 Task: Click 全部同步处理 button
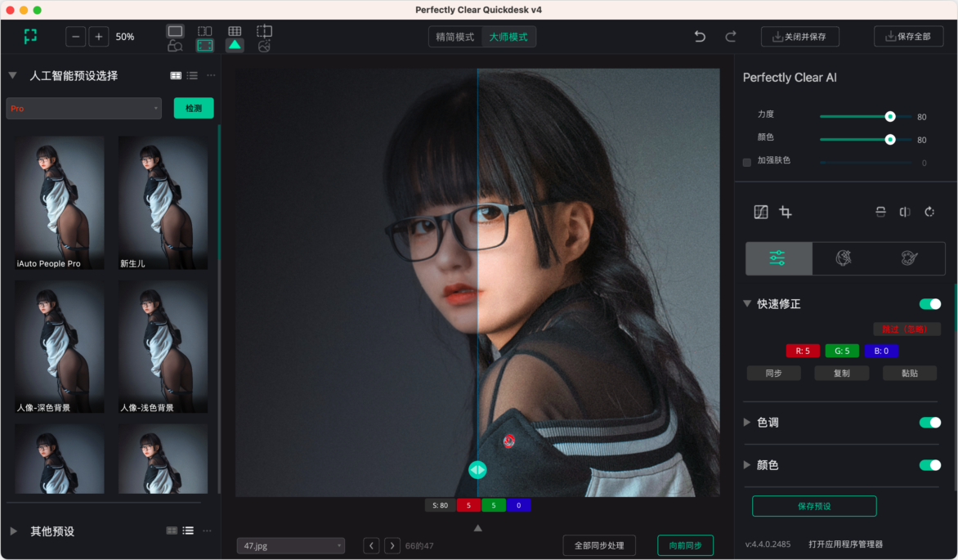pos(599,545)
